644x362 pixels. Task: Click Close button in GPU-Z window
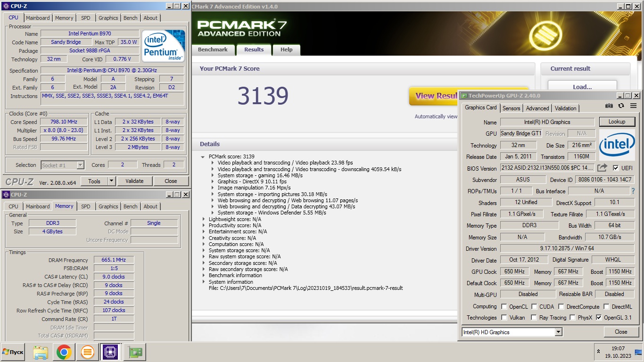pos(621,332)
